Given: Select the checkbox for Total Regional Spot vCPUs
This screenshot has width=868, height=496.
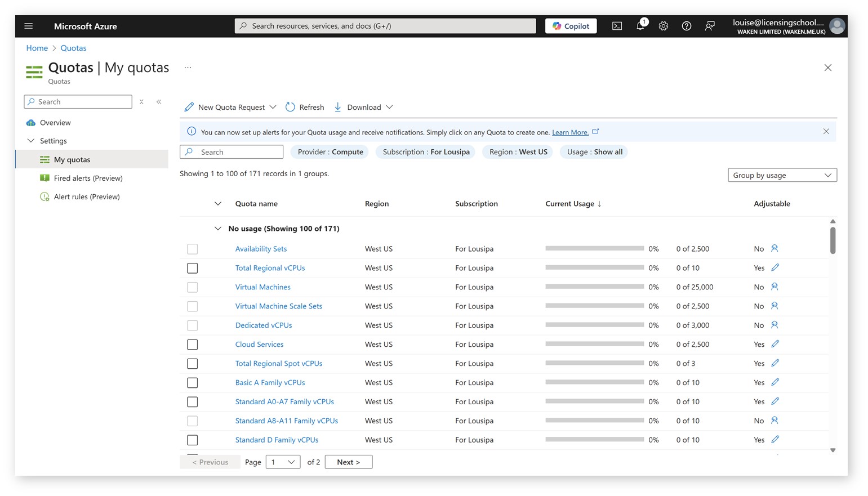Looking at the screenshot, I should coord(192,363).
